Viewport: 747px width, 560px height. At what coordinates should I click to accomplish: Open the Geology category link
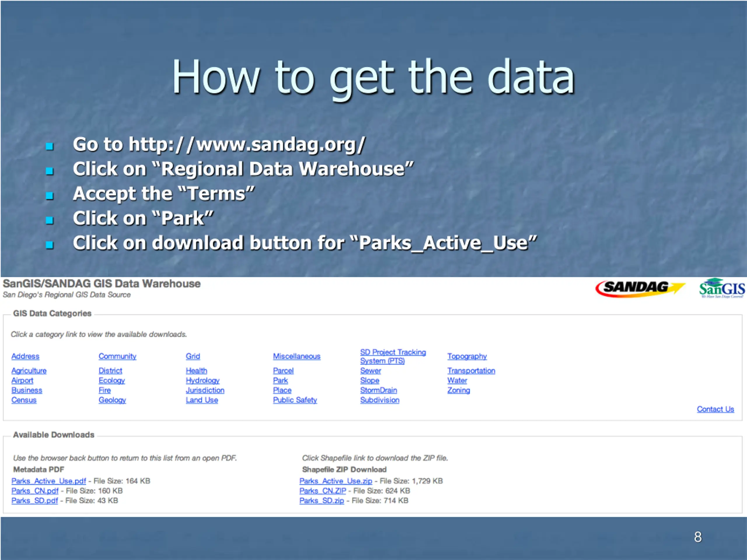pos(112,400)
